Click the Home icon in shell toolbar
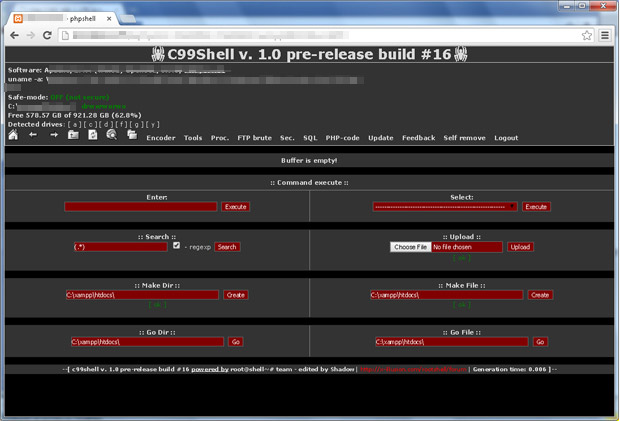Image resolution: width=620 pixels, height=421 pixels. pos(13,135)
